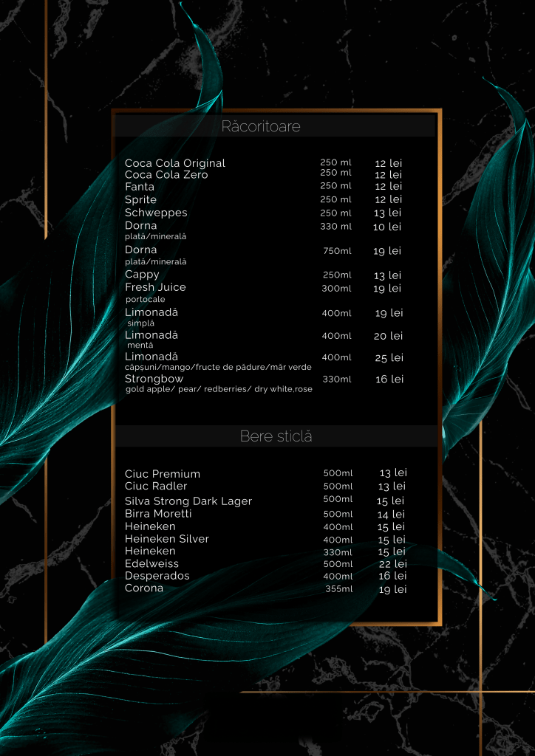Click the Bere sticlă section heading
The height and width of the screenshot is (756, 535).
point(276,436)
